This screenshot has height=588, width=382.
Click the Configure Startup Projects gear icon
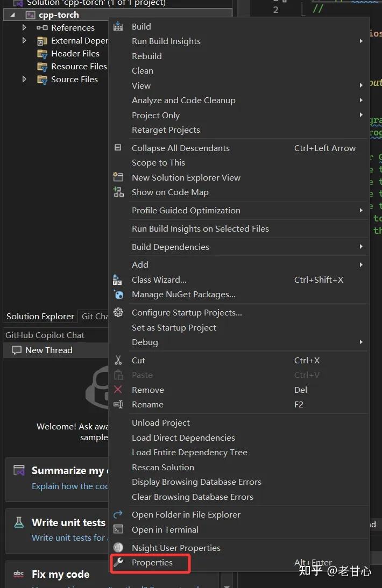(118, 312)
